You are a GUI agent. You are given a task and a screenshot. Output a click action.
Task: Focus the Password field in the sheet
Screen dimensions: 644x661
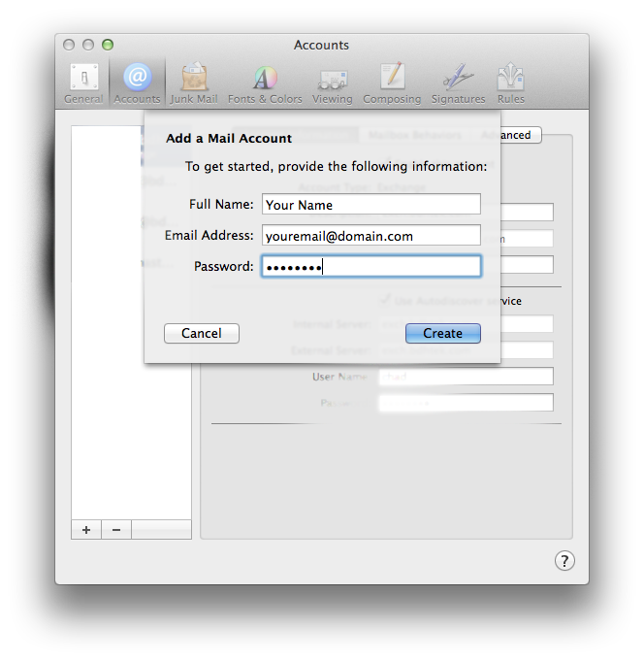tap(371, 266)
